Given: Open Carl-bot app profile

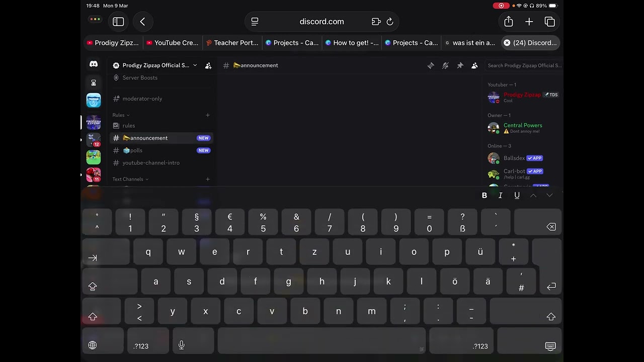Looking at the screenshot, I should coord(523,173).
